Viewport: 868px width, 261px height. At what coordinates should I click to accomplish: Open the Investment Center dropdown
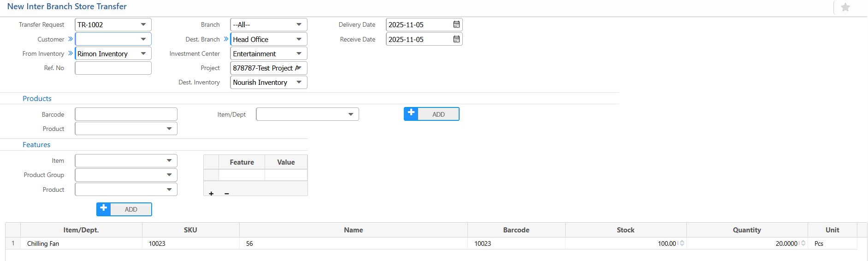tap(299, 53)
